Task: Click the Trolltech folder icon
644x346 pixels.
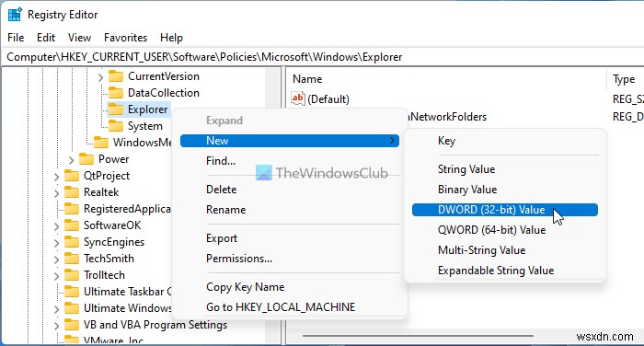Action: [72, 275]
